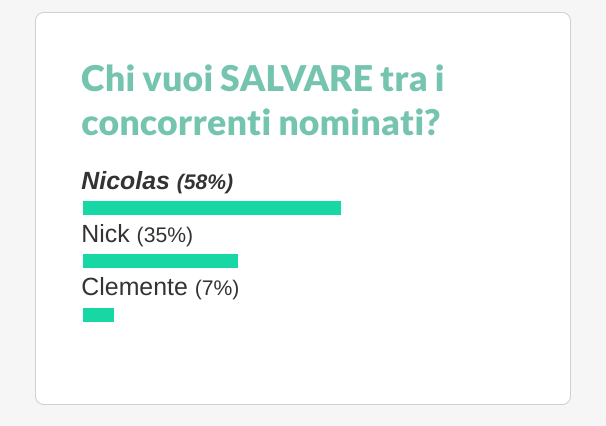606x426 pixels.
Task: Click the word 'Chi' in the heading
Action: (x=106, y=78)
